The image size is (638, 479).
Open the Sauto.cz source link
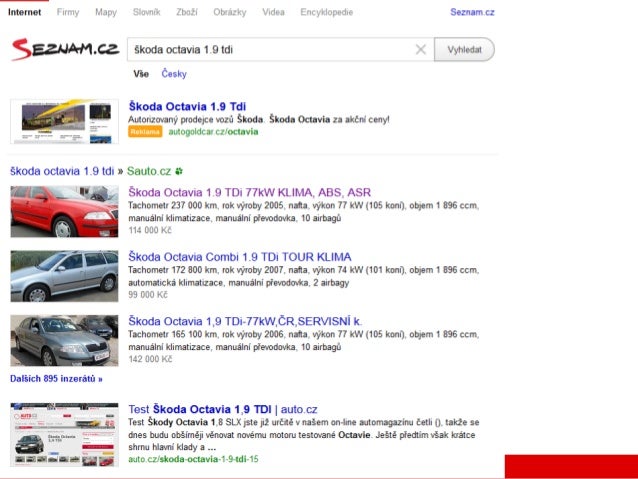point(149,171)
